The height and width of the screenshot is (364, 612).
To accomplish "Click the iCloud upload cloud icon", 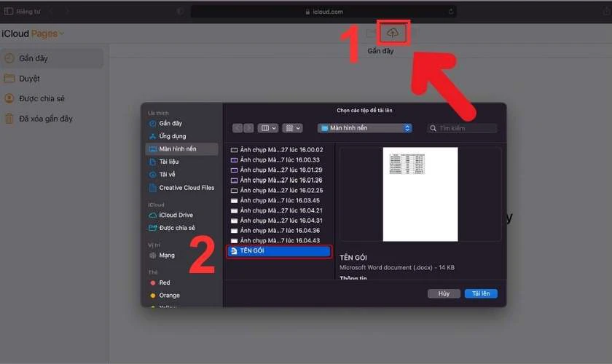I will (392, 33).
